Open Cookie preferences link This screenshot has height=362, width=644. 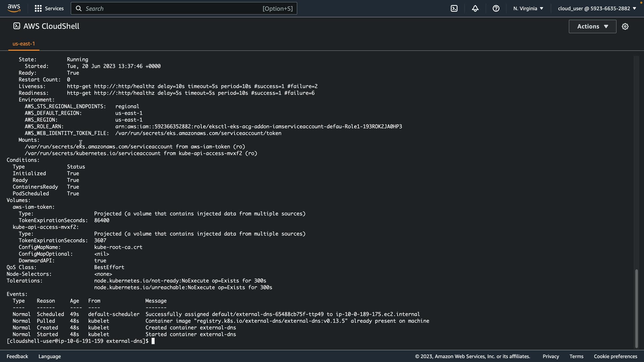[x=615, y=356]
